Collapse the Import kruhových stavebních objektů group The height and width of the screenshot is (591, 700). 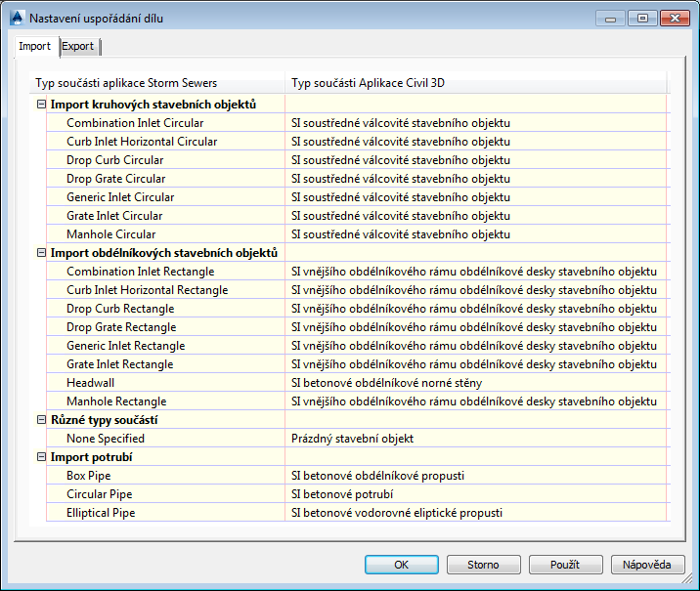(x=41, y=105)
